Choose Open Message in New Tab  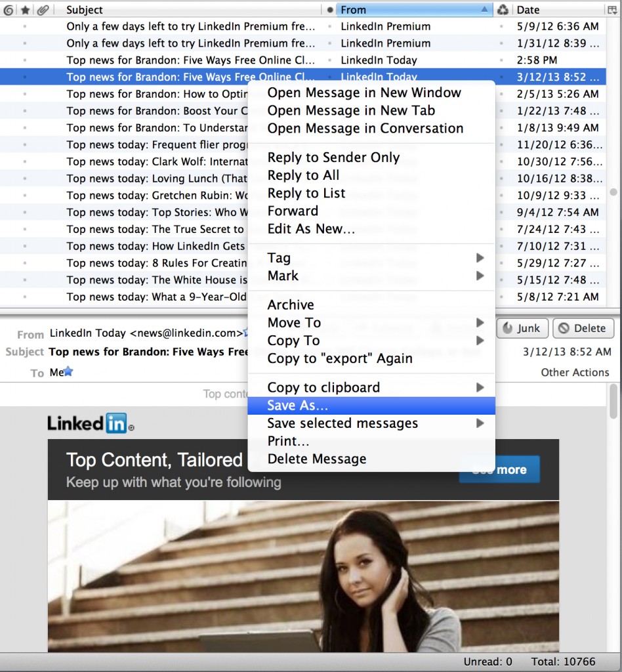click(371, 110)
